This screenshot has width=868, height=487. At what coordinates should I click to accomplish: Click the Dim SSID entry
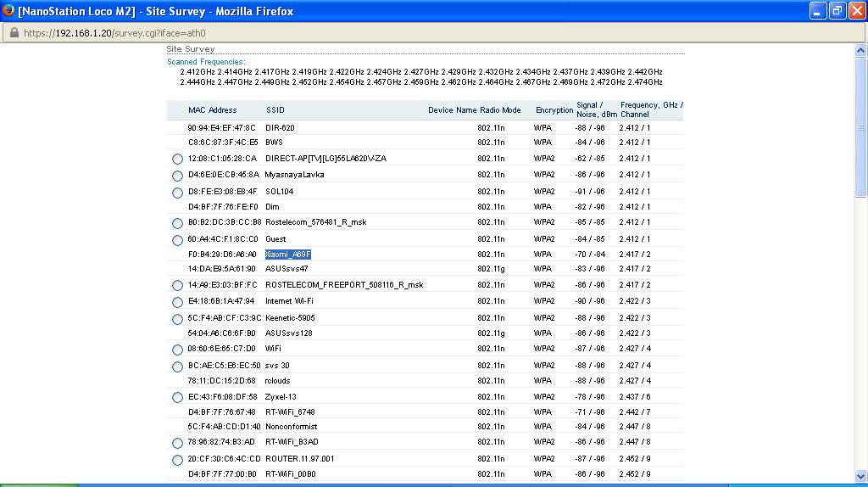pos(272,207)
